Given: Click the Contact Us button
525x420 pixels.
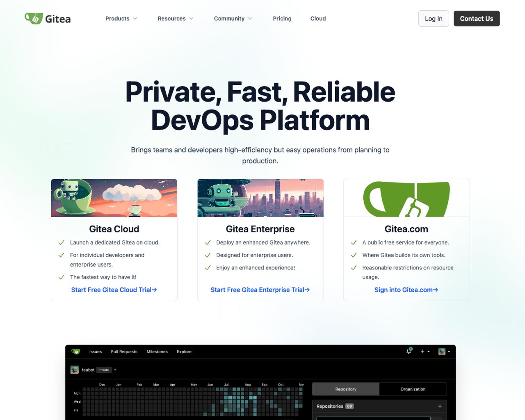Looking at the screenshot, I should point(477,18).
